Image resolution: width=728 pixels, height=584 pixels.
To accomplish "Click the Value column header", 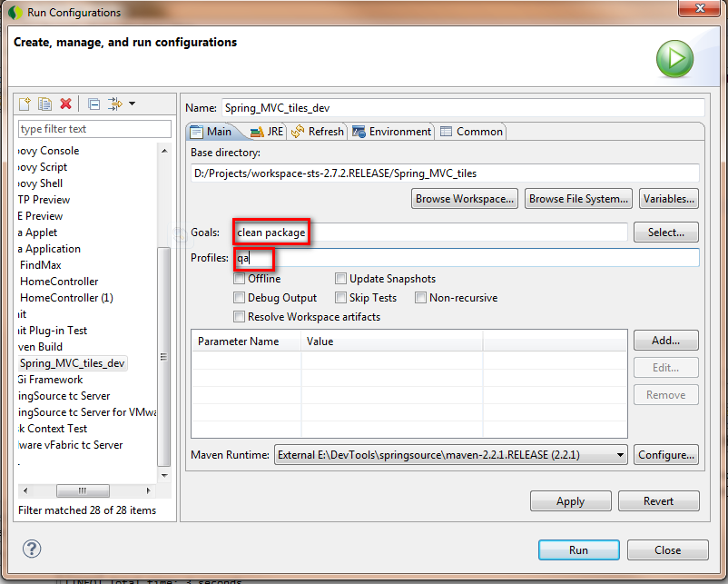I will click(392, 341).
